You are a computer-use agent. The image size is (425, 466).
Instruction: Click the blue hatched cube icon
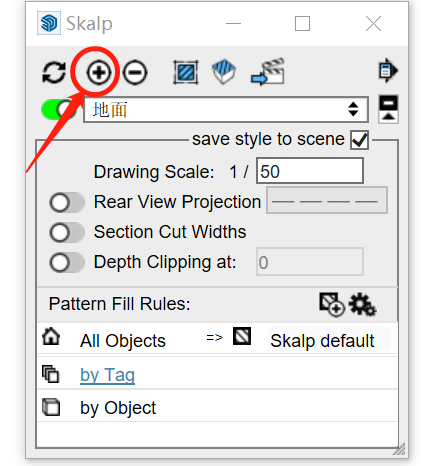[224, 71]
